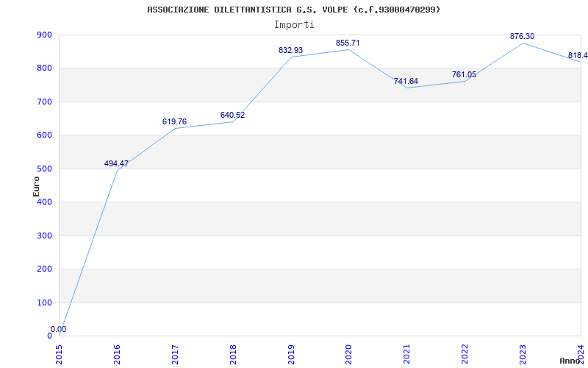The width and height of the screenshot is (588, 368).
Task: Click the 500 y-axis tick label
Action: pos(44,169)
